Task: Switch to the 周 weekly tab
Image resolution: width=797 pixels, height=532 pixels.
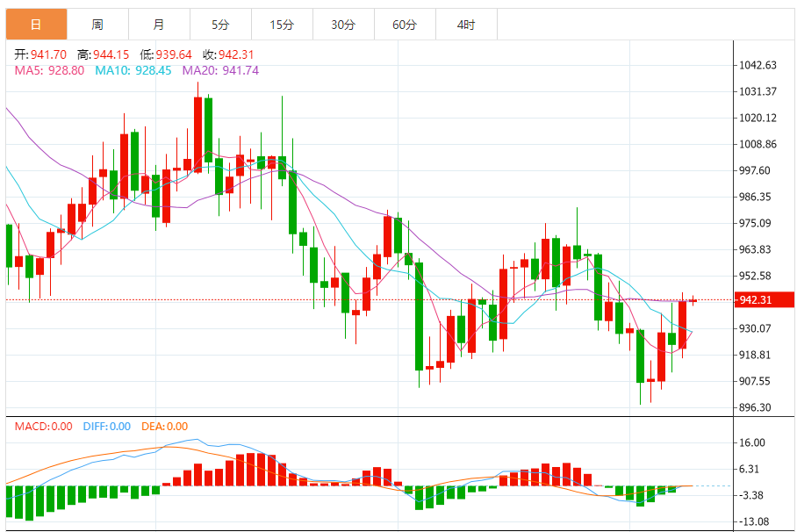Action: (x=97, y=25)
